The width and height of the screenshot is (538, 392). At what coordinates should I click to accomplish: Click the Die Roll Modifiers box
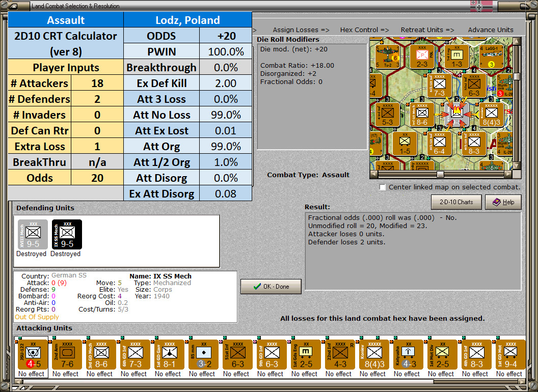pos(312,96)
